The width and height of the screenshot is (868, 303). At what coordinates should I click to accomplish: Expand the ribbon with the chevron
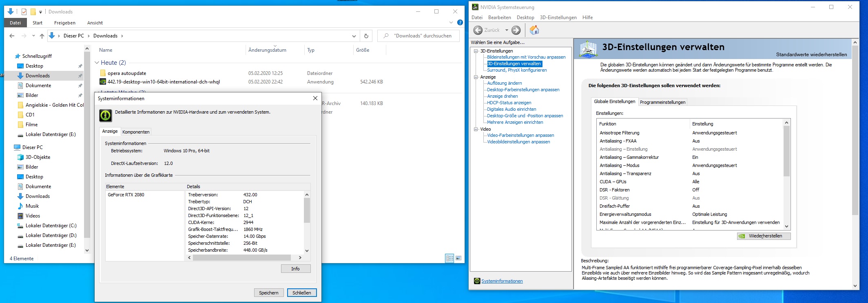click(x=451, y=22)
